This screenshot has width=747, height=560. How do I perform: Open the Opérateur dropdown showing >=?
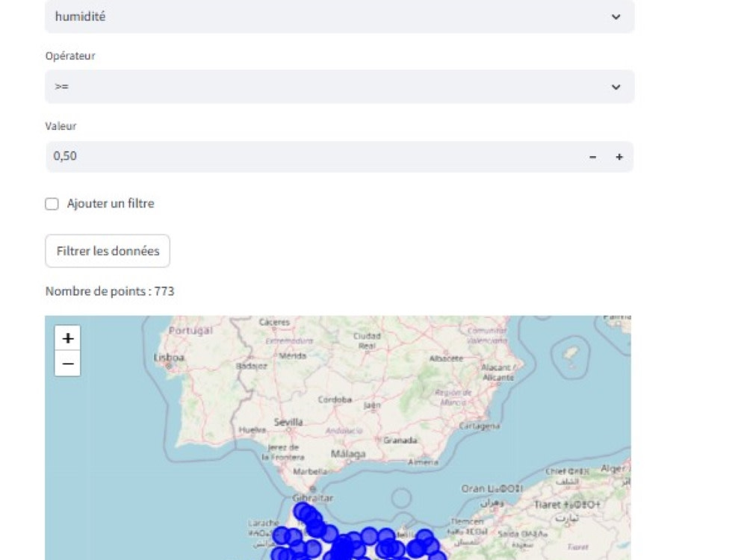tap(339, 87)
